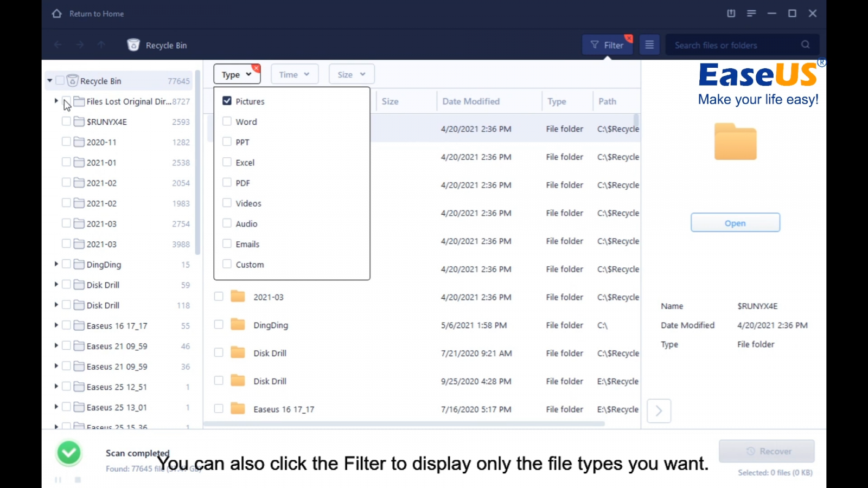Click the file list horizontal scrollbar
Screen dimensions: 868x488
pos(404,423)
